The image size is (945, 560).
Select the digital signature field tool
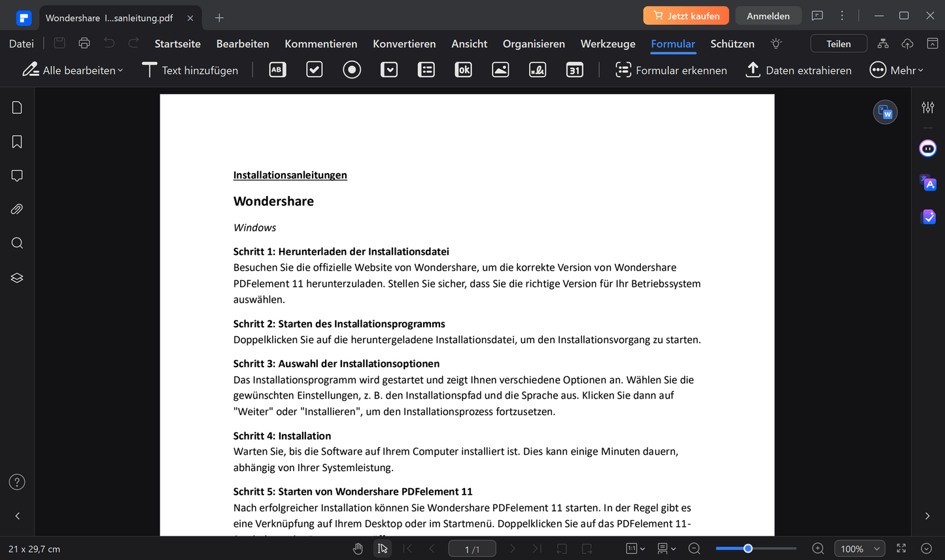click(538, 69)
